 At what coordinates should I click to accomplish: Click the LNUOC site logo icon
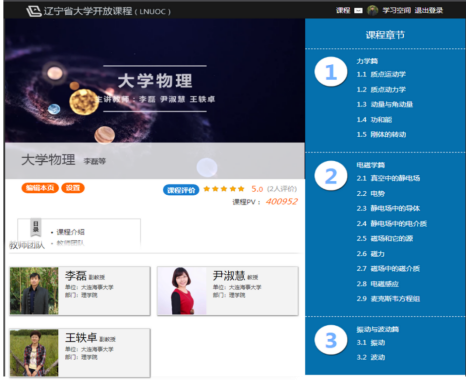[x=34, y=11]
